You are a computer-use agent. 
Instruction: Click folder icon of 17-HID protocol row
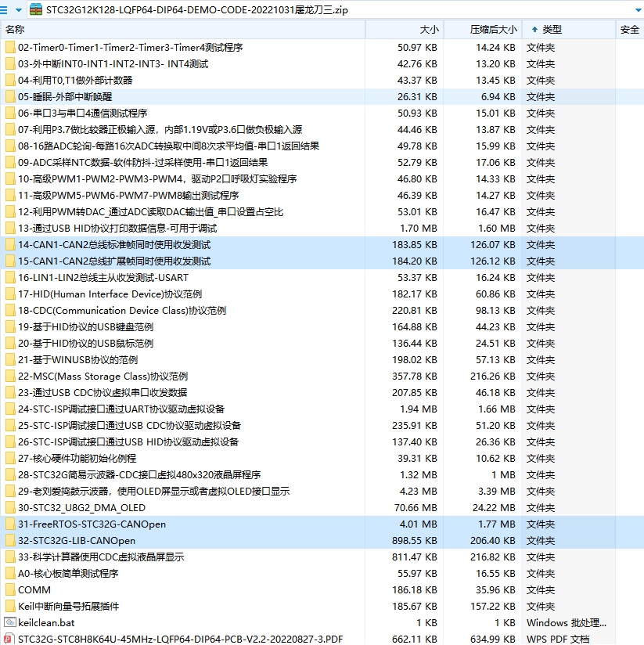click(10, 294)
